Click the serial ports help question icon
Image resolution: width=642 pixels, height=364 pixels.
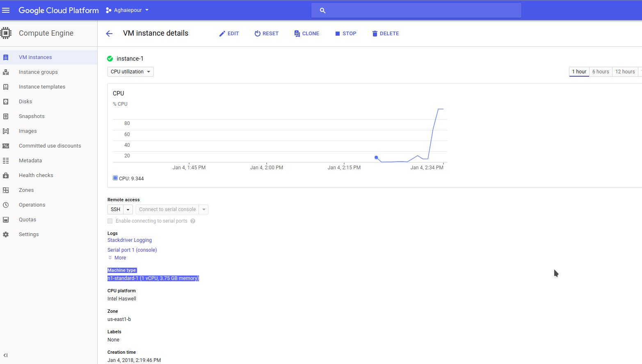pyautogui.click(x=193, y=221)
